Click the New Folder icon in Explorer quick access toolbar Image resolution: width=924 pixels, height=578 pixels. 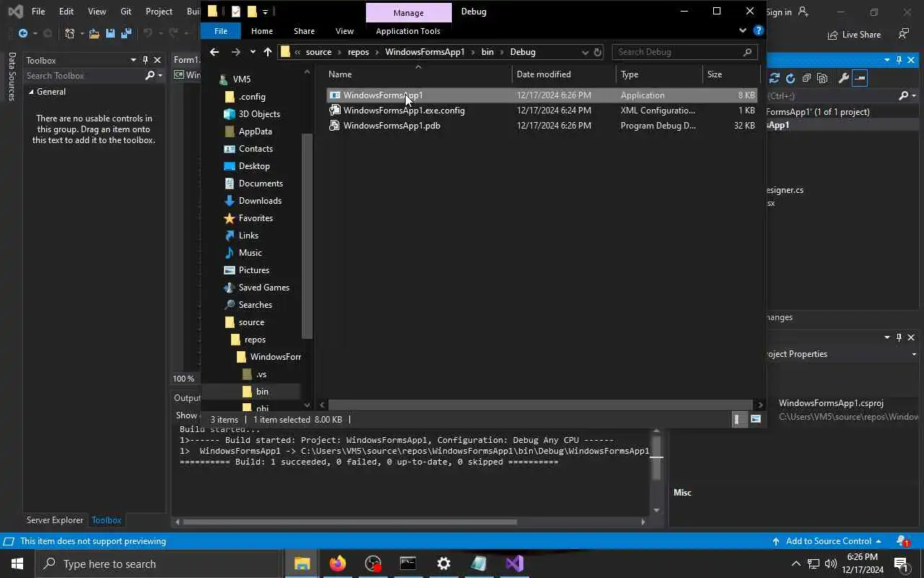click(252, 12)
